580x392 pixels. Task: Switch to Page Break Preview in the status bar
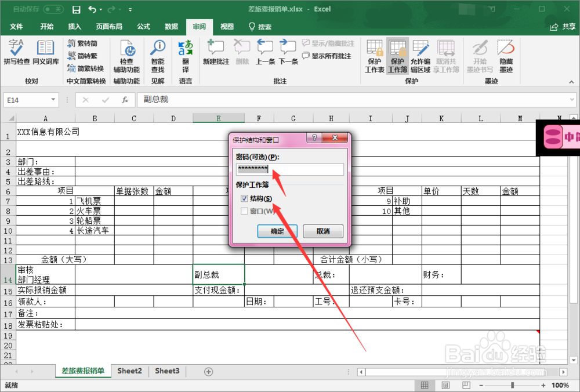pyautogui.click(x=466, y=386)
